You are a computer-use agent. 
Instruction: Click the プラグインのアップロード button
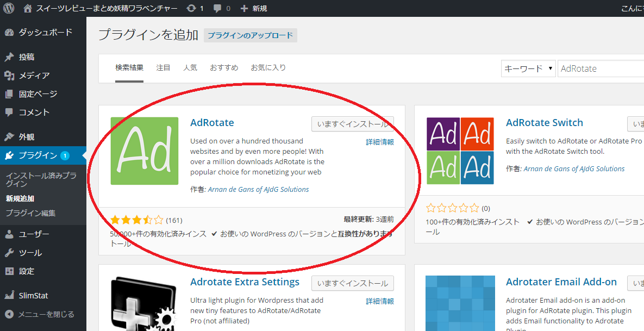251,35
